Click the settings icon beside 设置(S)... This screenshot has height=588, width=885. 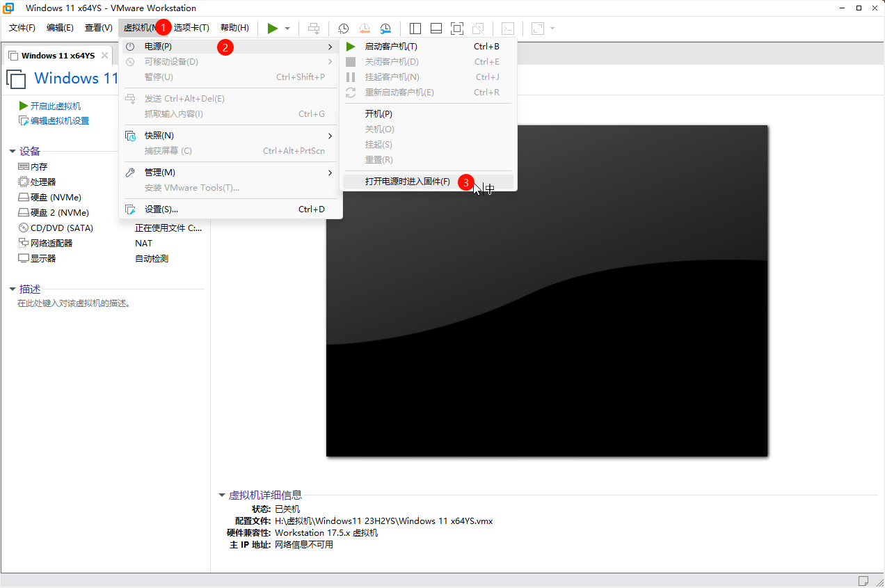point(130,209)
